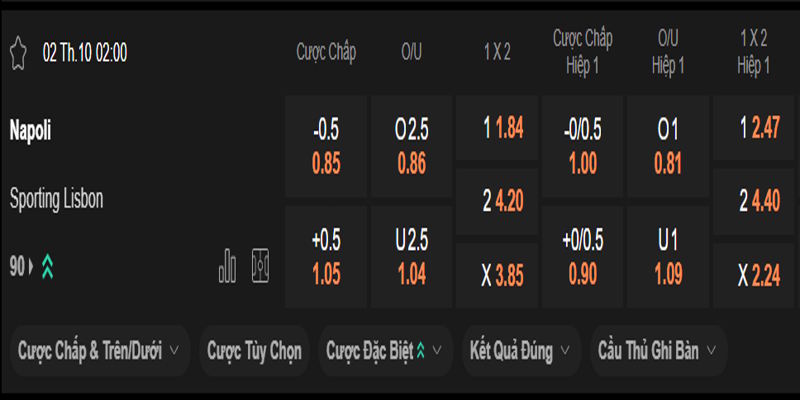Pick Napoli win 1X2 at 1.84

[x=497, y=129]
